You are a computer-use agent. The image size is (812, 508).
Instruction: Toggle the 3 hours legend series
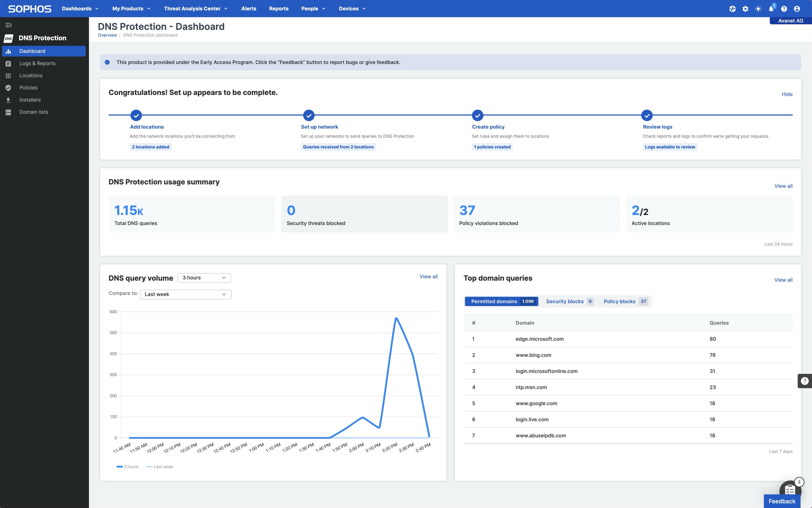[127, 467]
